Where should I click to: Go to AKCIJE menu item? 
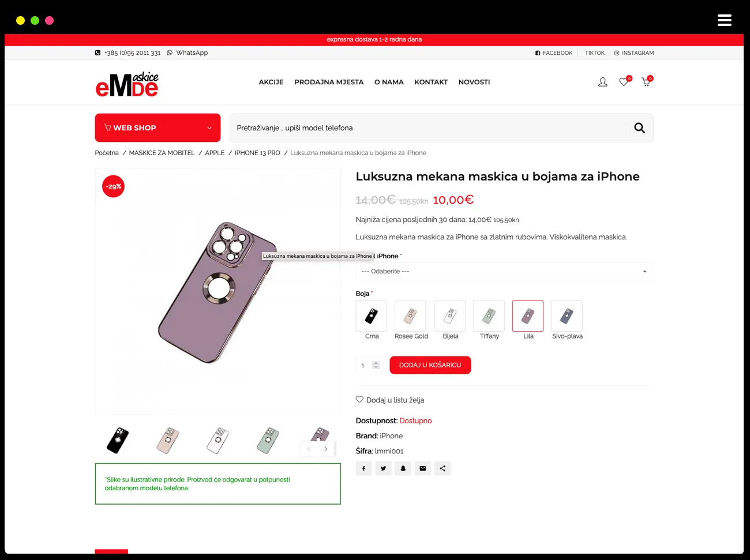point(271,82)
